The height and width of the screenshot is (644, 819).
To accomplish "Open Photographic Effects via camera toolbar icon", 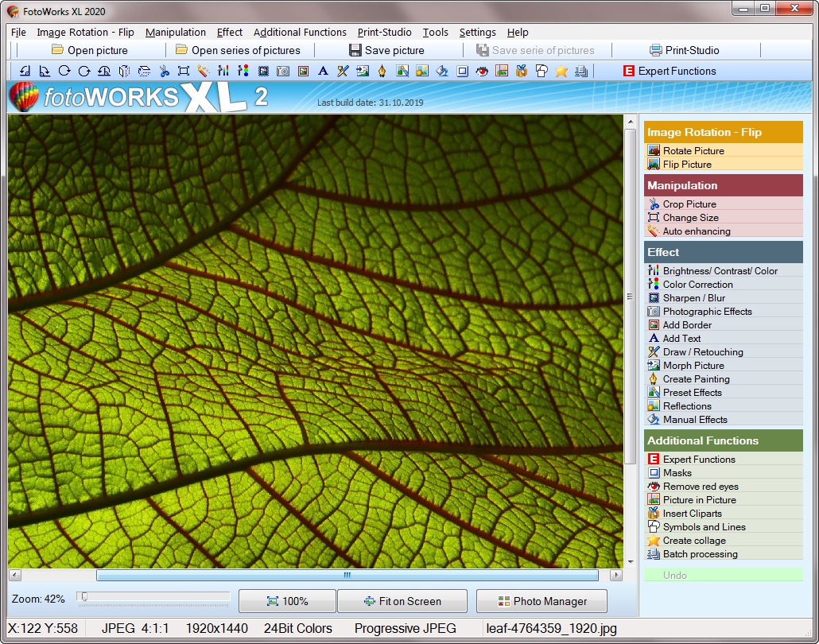I will click(283, 71).
